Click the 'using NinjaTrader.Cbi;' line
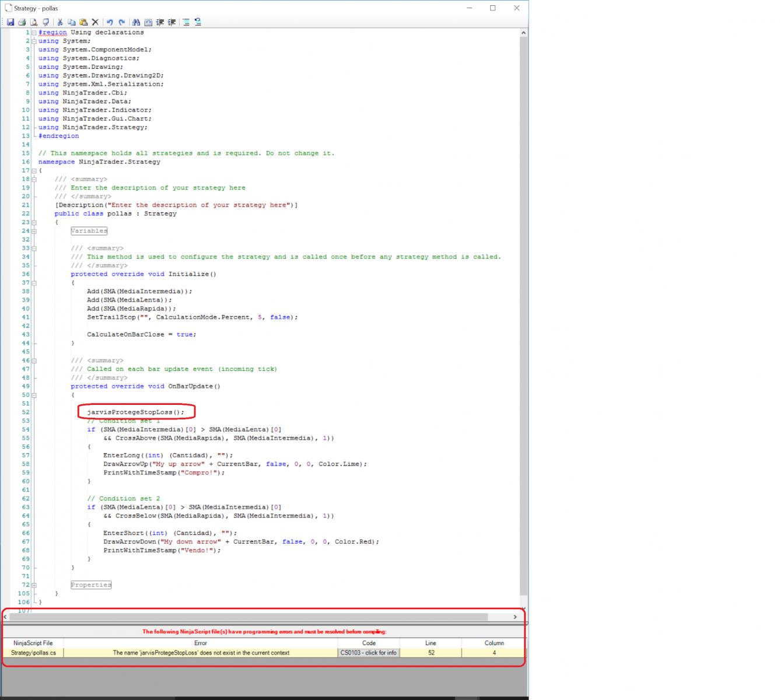The image size is (780, 700). click(83, 93)
